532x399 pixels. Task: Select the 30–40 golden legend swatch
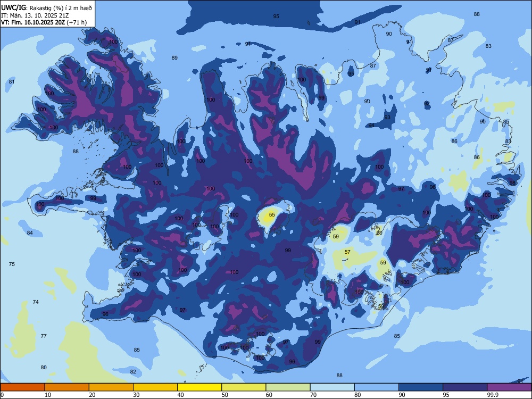coord(155,387)
